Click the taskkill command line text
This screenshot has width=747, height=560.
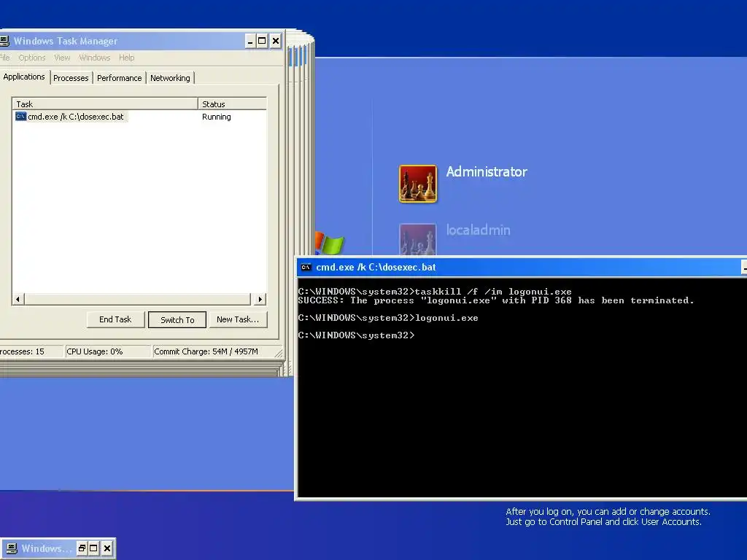coord(435,292)
